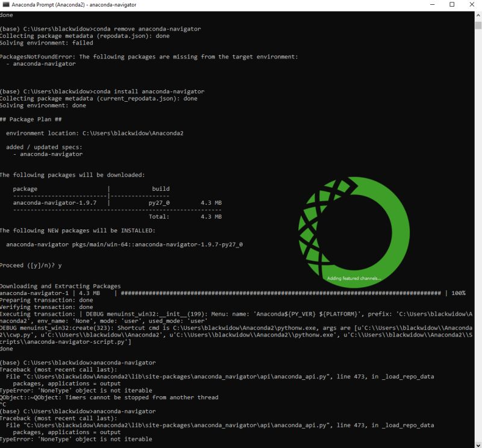Maximize the Anaconda Prompt window
This screenshot has width=482, height=448.
[x=452, y=5]
